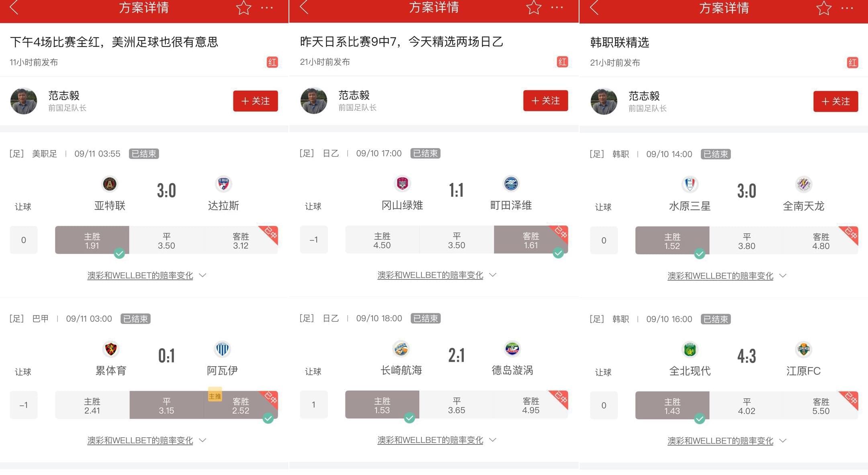The image size is (868, 475).
Task: Open 范志毅 avatar in 韩职联精选 panel
Action: tap(604, 101)
